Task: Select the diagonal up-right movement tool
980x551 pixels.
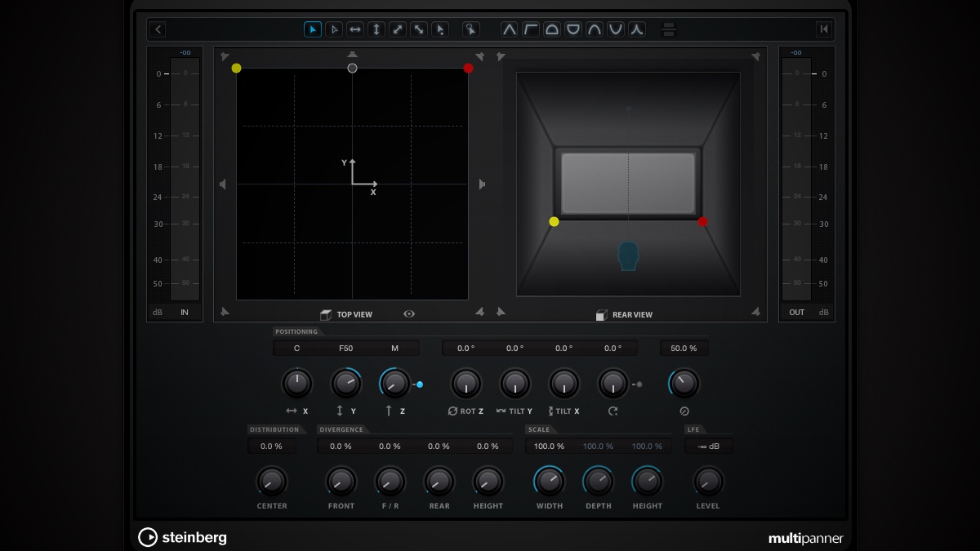Action: pos(398,29)
